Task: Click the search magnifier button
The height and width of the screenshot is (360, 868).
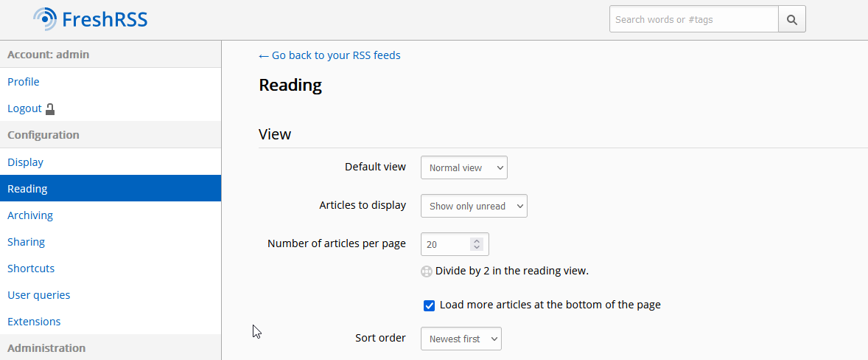Action: coord(792,20)
